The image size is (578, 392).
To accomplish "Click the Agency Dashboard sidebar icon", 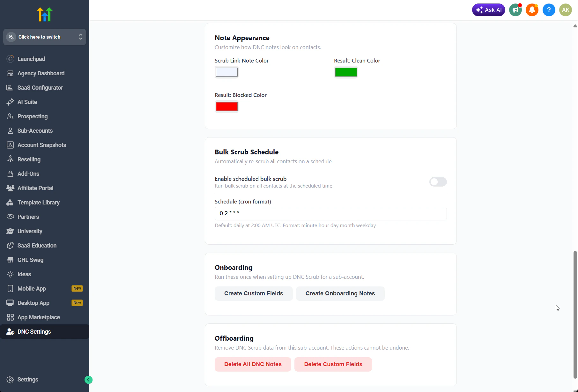I will click(10, 73).
